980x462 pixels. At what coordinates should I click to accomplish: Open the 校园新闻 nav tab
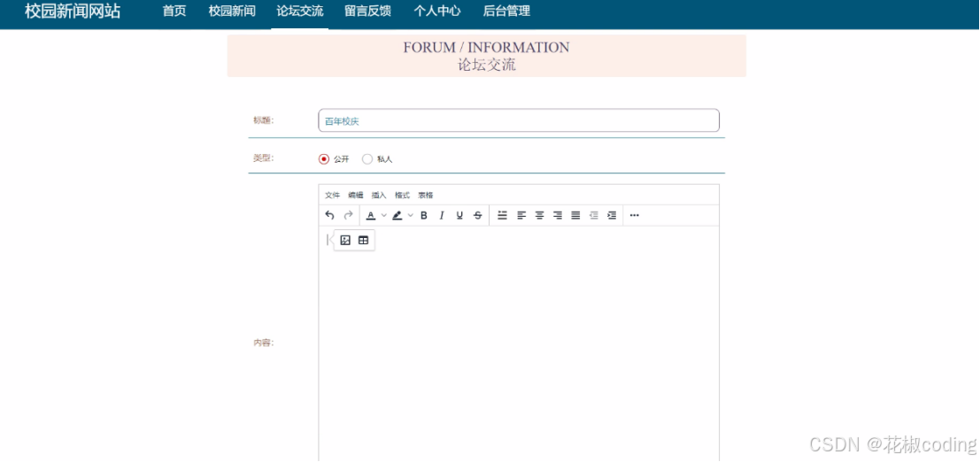pyautogui.click(x=232, y=12)
